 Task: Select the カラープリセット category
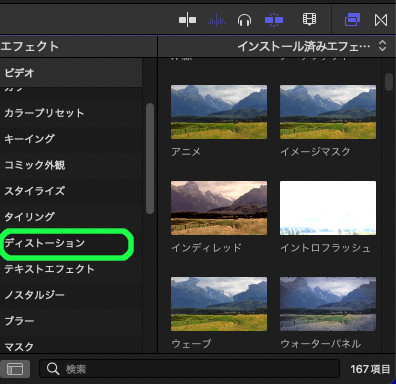point(71,113)
